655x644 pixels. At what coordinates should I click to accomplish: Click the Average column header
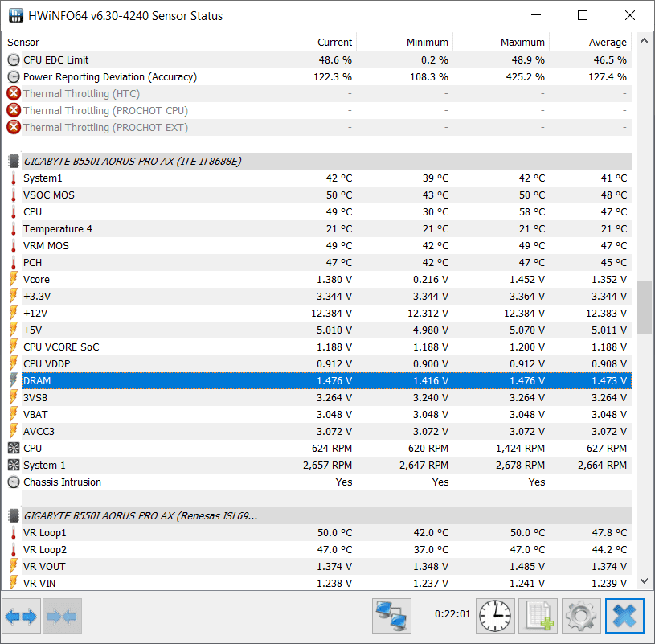click(591, 42)
